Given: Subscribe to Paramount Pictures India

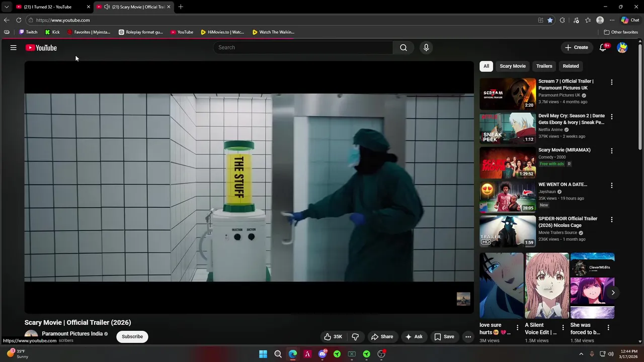Looking at the screenshot, I should (132, 337).
